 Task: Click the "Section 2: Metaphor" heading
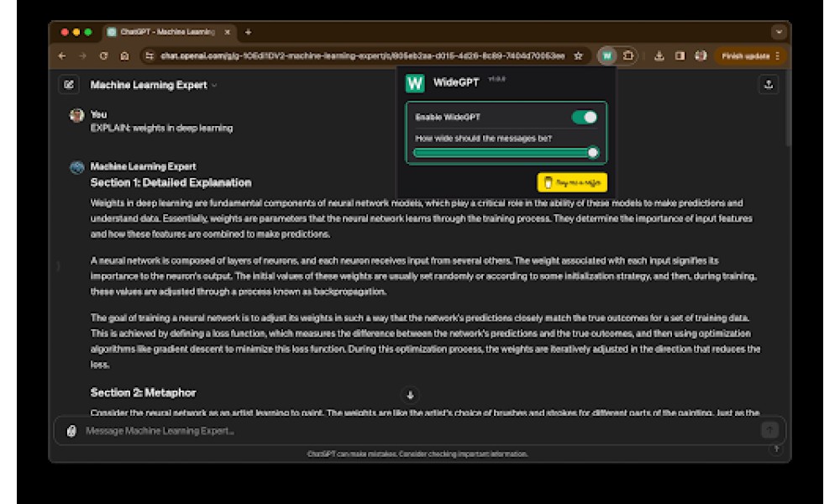pos(143,392)
